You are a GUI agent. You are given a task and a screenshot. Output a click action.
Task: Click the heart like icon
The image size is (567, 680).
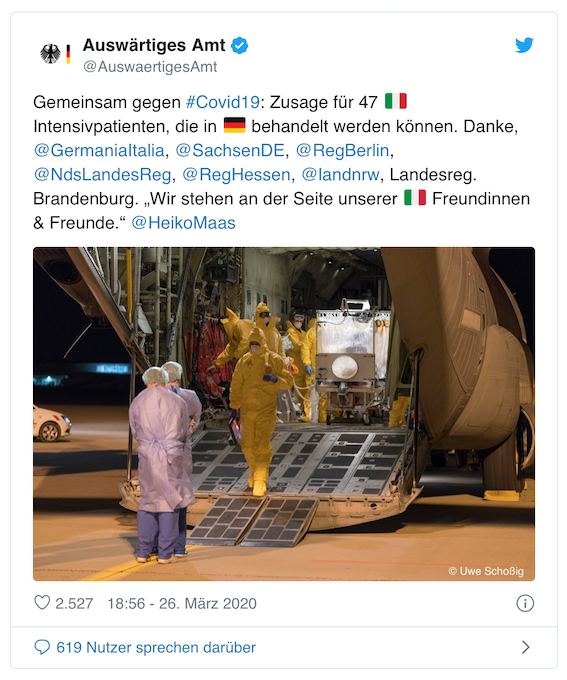point(42,602)
